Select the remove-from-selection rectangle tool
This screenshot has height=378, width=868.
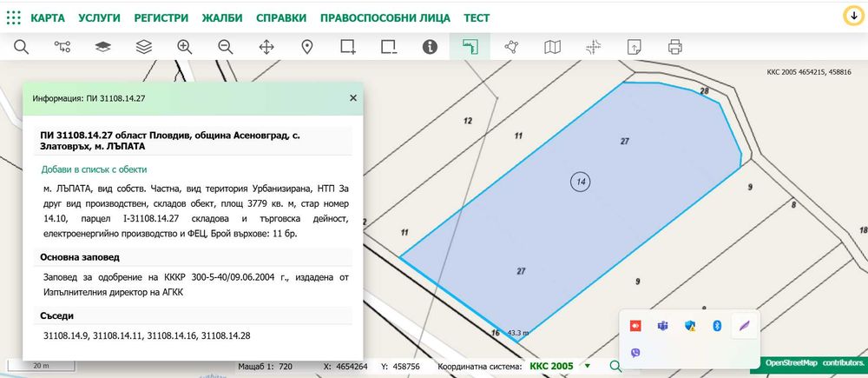pos(389,47)
